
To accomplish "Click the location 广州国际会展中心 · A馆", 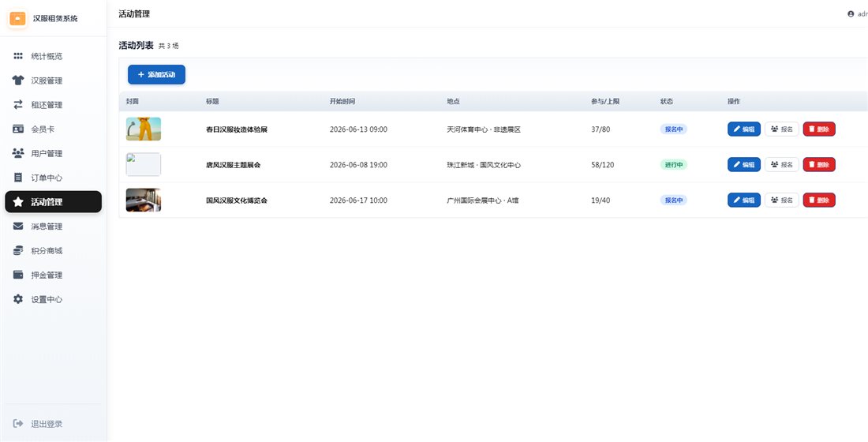I will [x=483, y=200].
